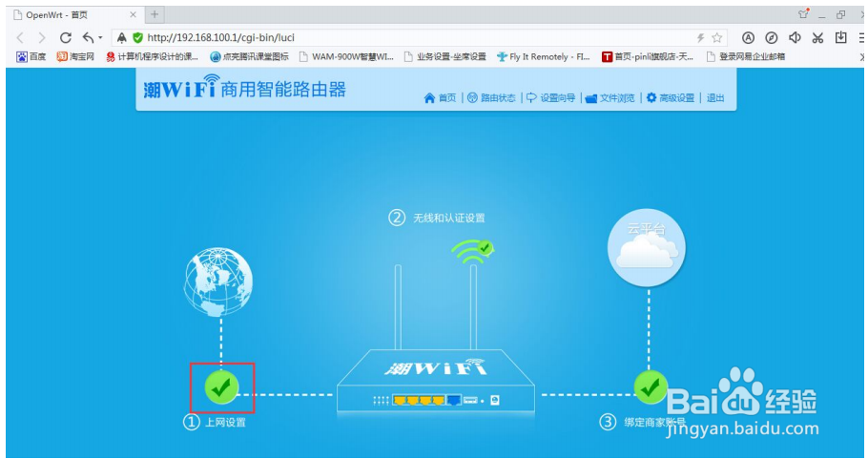Screen dimensions: 868x459
Task: Click the undo-close-tab arrow icon
Action: 89,37
